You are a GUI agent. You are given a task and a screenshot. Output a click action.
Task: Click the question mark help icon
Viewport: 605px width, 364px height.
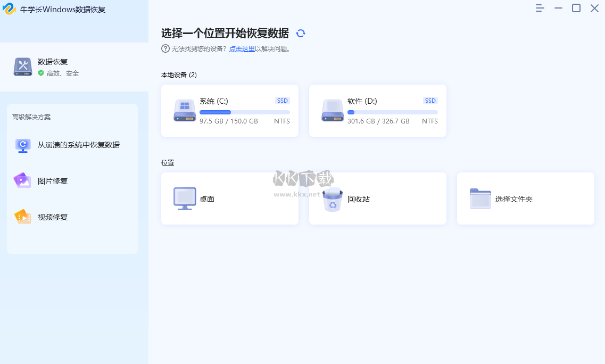[165, 49]
